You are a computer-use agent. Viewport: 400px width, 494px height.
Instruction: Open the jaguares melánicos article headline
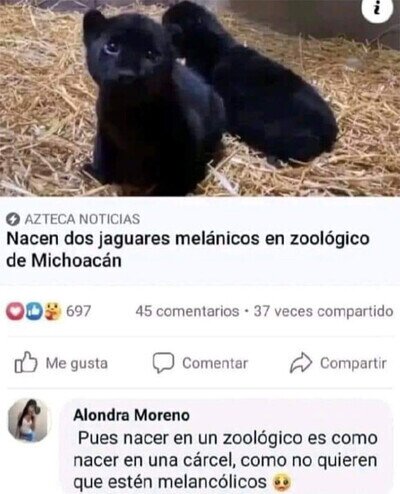click(x=188, y=249)
